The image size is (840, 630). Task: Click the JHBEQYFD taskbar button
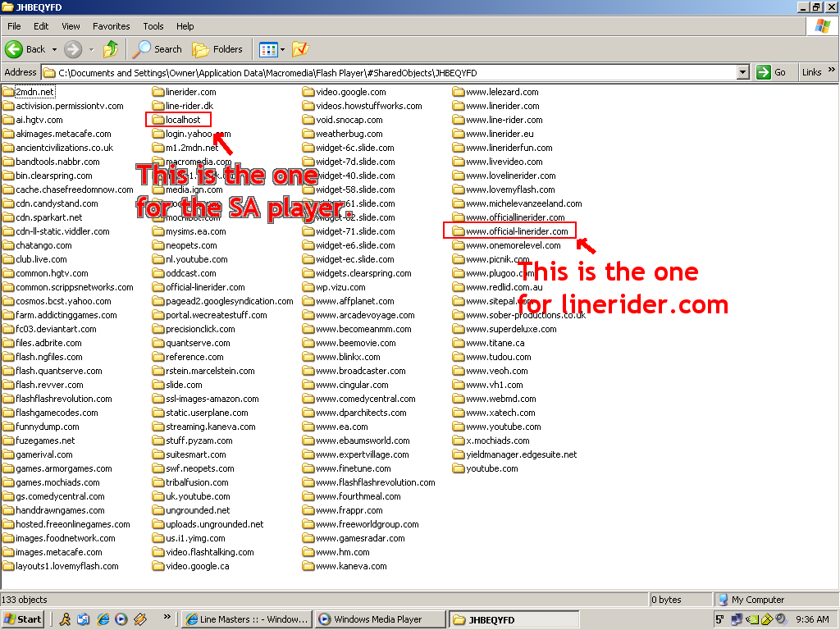(x=514, y=619)
